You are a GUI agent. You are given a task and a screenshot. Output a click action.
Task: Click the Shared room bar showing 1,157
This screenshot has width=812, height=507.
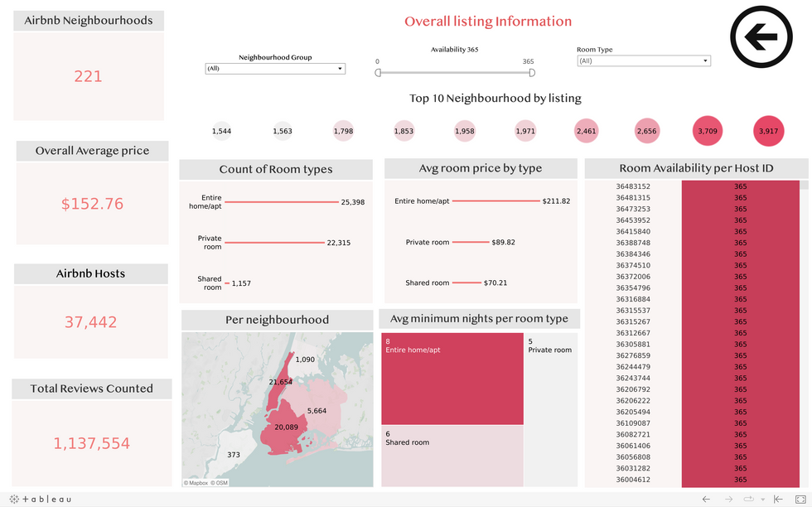pyautogui.click(x=227, y=283)
